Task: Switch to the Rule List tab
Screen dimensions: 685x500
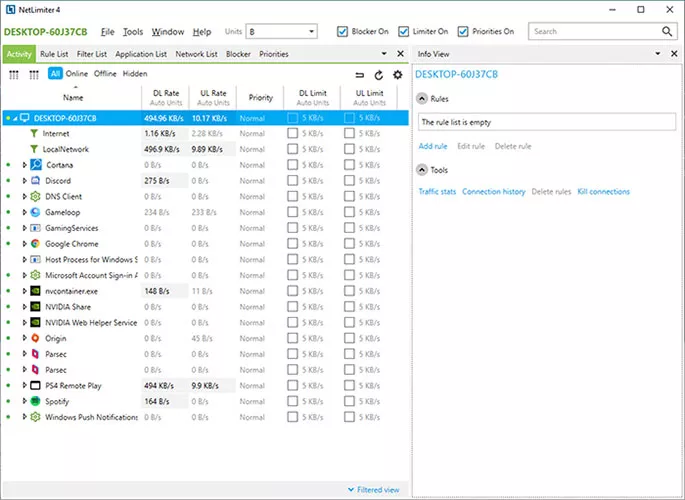Action: click(54, 54)
